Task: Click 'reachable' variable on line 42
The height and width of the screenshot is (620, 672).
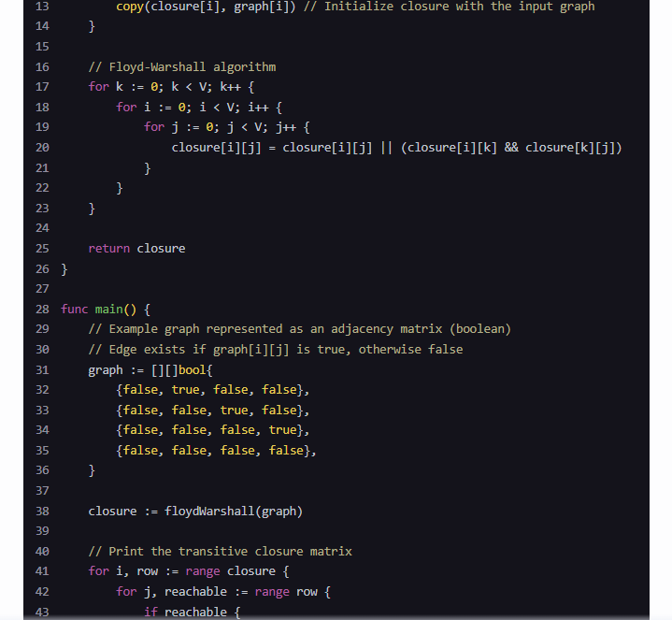Action: 196,592
